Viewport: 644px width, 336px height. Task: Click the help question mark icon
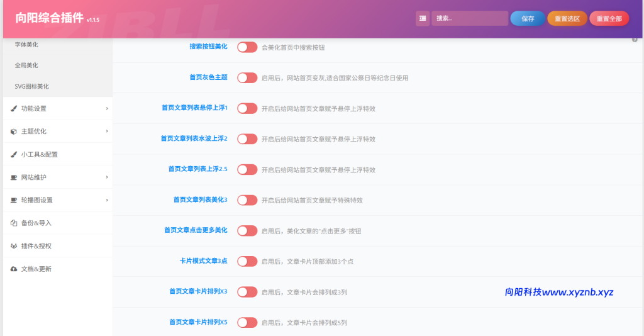pyautogui.click(x=635, y=40)
